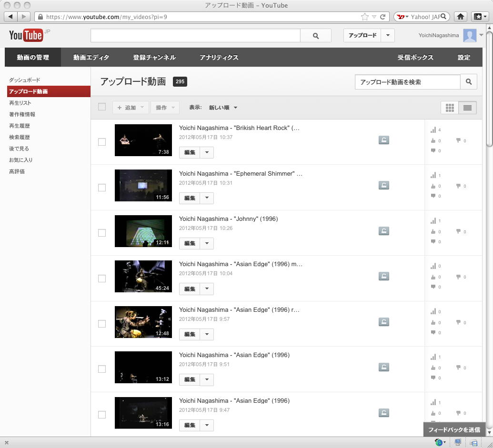Go forward with browser forward arrow

(24, 16)
